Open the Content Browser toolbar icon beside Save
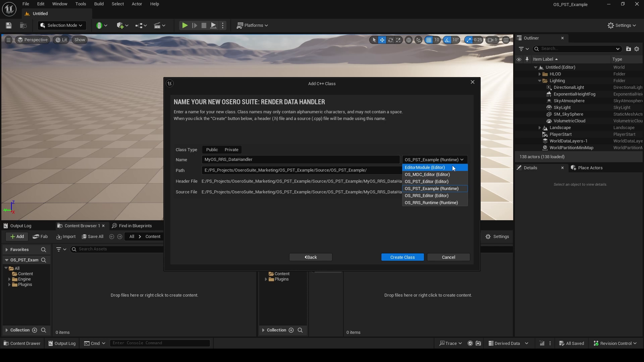This screenshot has width=644, height=362. [x=23, y=25]
